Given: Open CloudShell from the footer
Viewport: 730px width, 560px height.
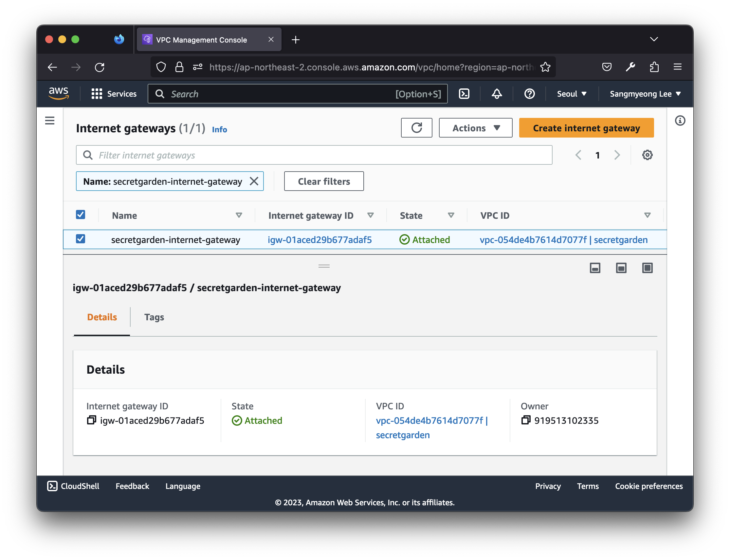Looking at the screenshot, I should [73, 486].
